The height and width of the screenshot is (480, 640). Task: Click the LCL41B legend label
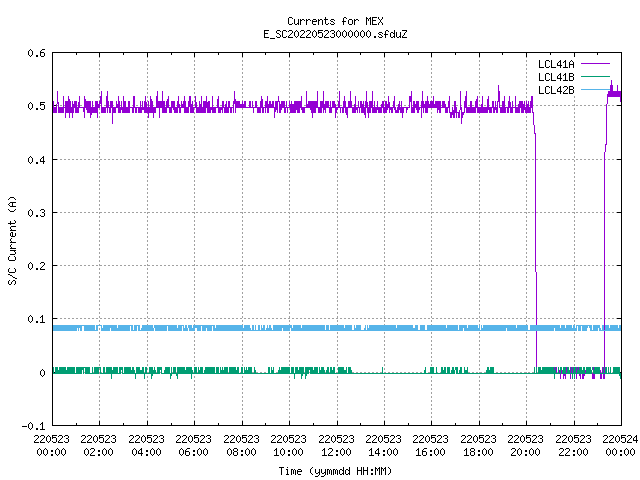pos(556,77)
